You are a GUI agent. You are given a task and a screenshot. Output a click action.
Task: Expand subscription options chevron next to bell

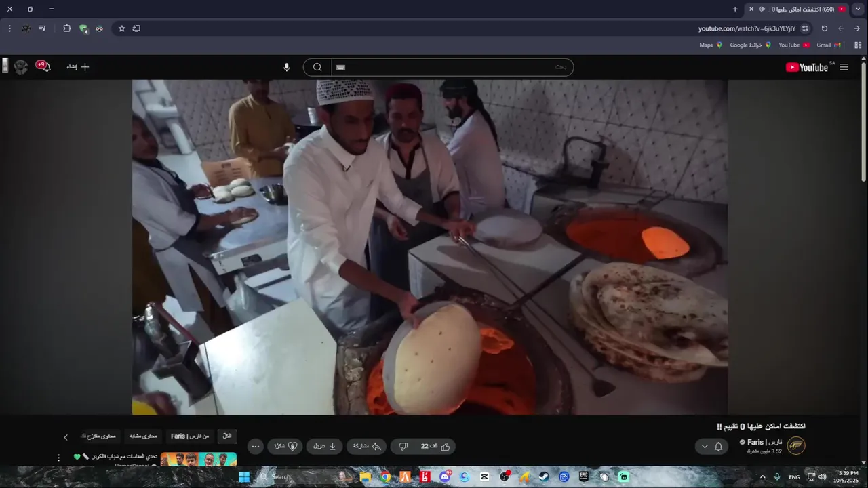pyautogui.click(x=705, y=447)
